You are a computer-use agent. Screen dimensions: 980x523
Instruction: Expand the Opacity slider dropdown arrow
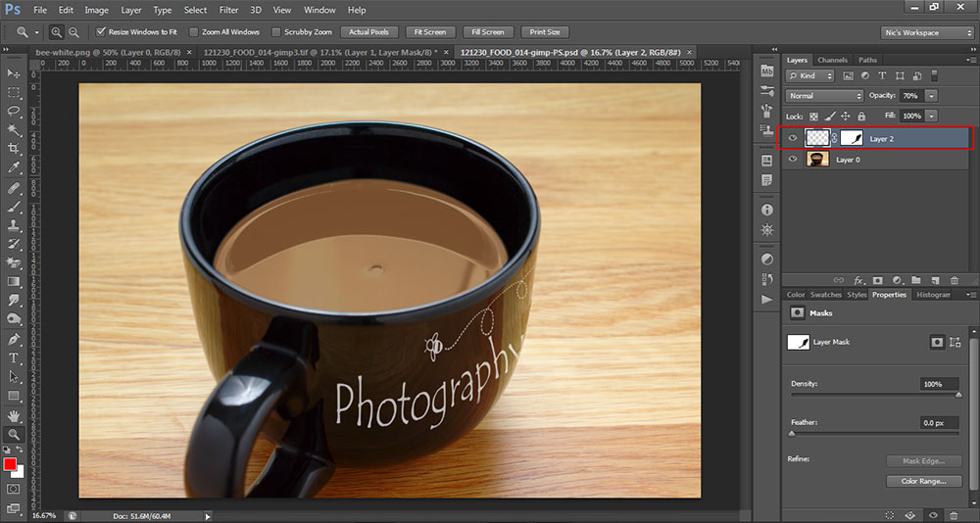[x=931, y=96]
